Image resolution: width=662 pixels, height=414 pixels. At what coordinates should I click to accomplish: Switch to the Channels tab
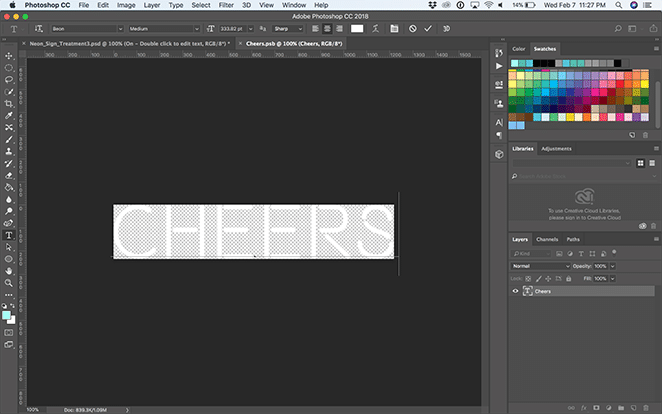point(547,240)
